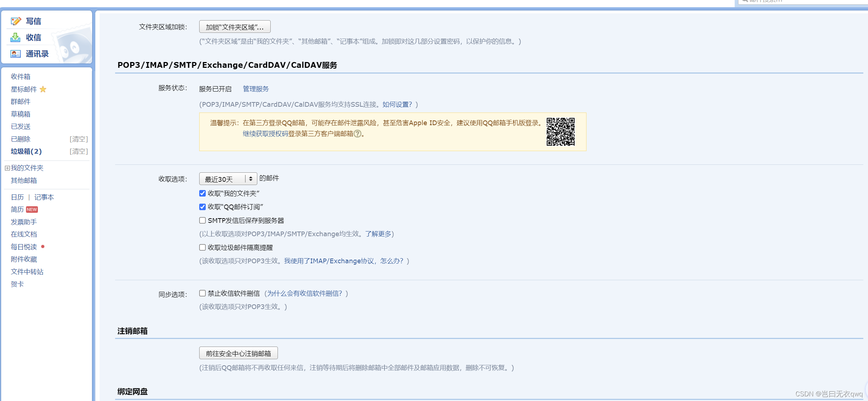
Task: Click the star icon beside 星标邮件
Action: 43,89
